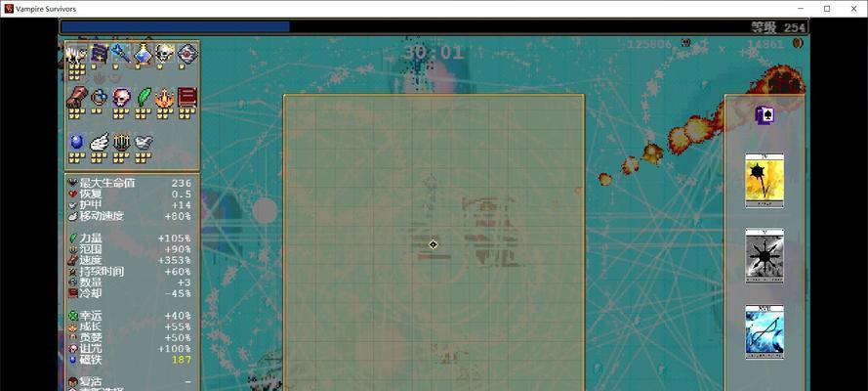Click the red book 冷却 stat icon
This screenshot has width=868, height=391.
[72, 293]
